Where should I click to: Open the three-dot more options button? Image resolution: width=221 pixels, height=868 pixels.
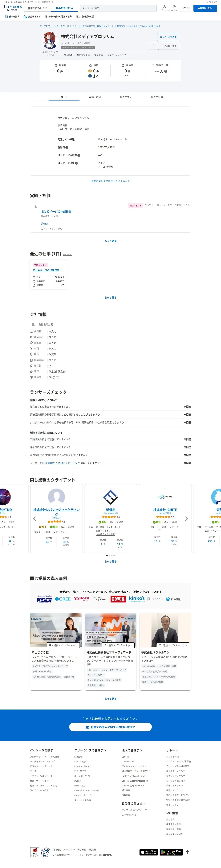[153, 46]
